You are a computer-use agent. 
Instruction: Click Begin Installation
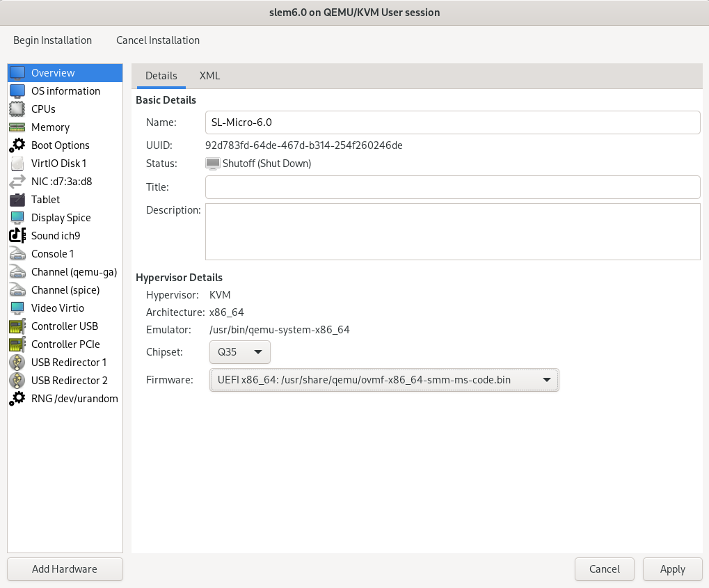point(52,40)
